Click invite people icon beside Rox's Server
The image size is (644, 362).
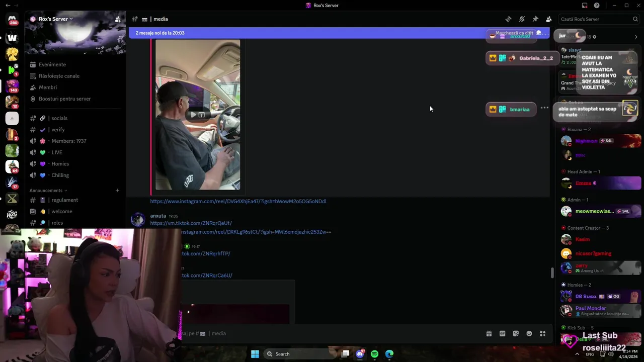(x=118, y=19)
